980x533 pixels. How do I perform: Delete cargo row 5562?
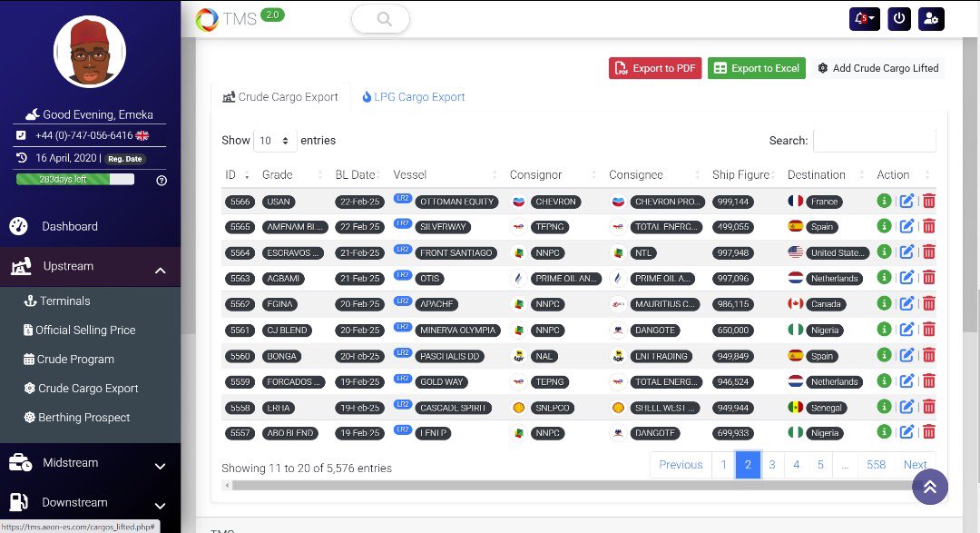(x=929, y=303)
